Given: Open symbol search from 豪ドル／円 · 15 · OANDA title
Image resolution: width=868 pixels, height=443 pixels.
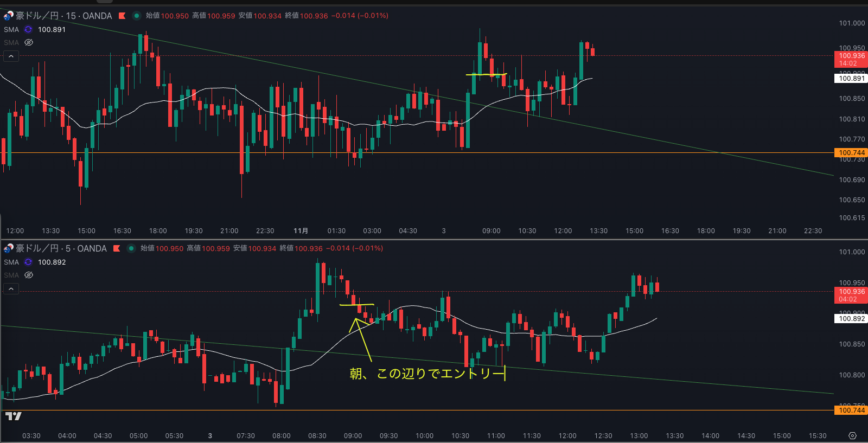Looking at the screenshot, I should pos(63,16).
